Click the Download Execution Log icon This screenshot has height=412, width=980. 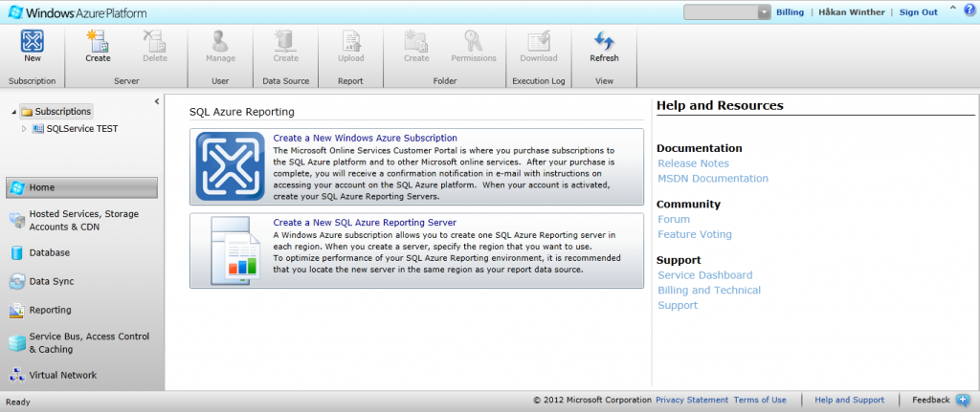coord(539,41)
